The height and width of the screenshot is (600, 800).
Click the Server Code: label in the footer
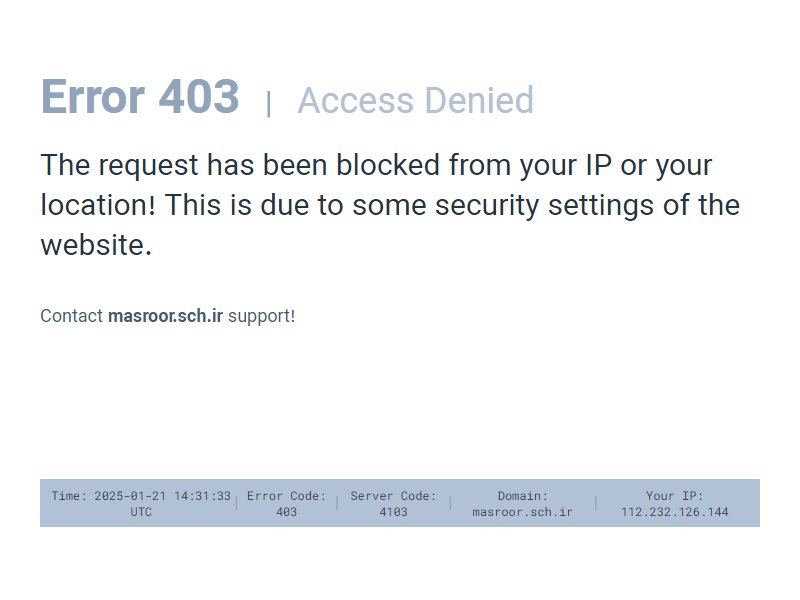click(393, 495)
